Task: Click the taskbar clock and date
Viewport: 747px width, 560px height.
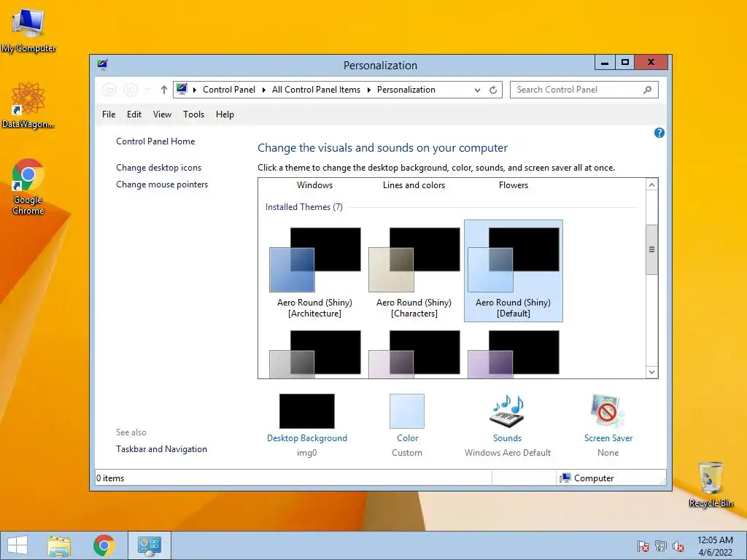Action: (x=715, y=546)
